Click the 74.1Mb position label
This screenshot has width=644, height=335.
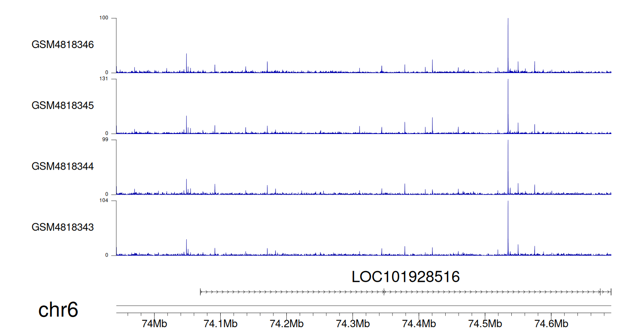click(220, 324)
